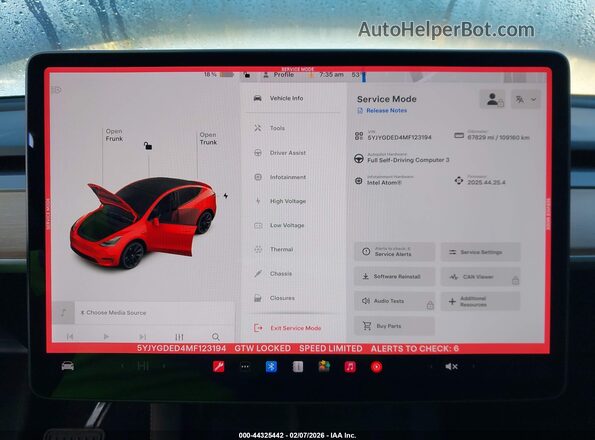Viewport: 595px width, 440px height.
Task: Tap SPEED LIMITED in the bottom banner
Action: pos(331,349)
